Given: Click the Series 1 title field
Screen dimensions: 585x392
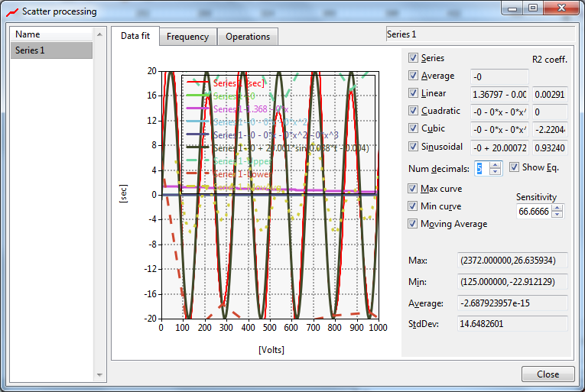Looking at the screenshot, I should pos(480,34).
